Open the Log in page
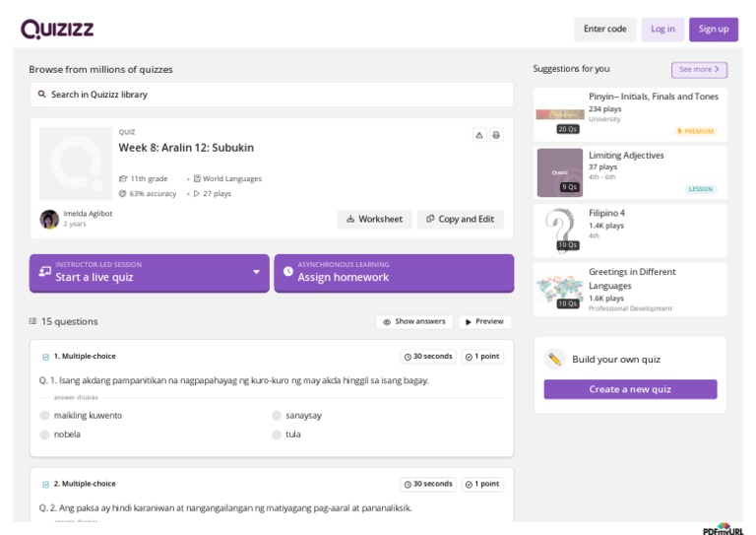 (662, 30)
